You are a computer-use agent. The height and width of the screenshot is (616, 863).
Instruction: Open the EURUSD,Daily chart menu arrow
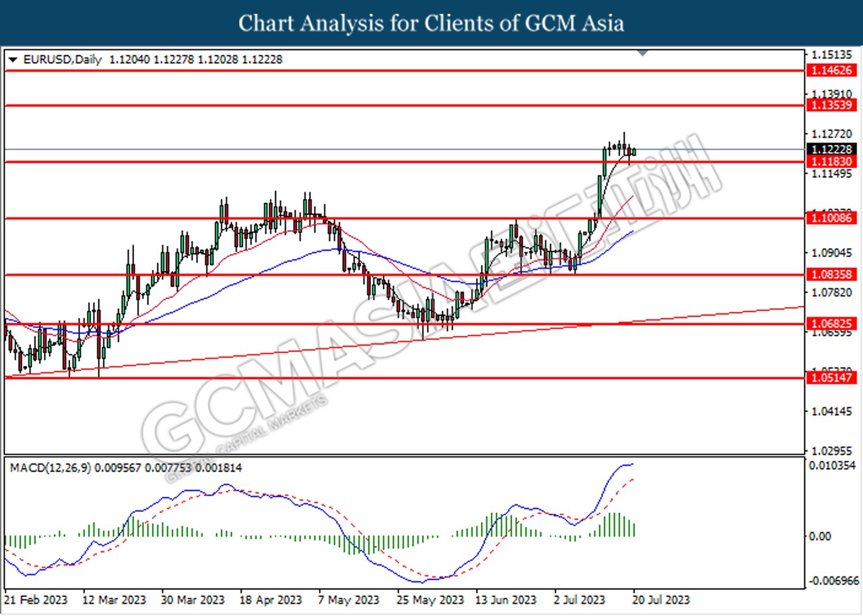pos(13,60)
